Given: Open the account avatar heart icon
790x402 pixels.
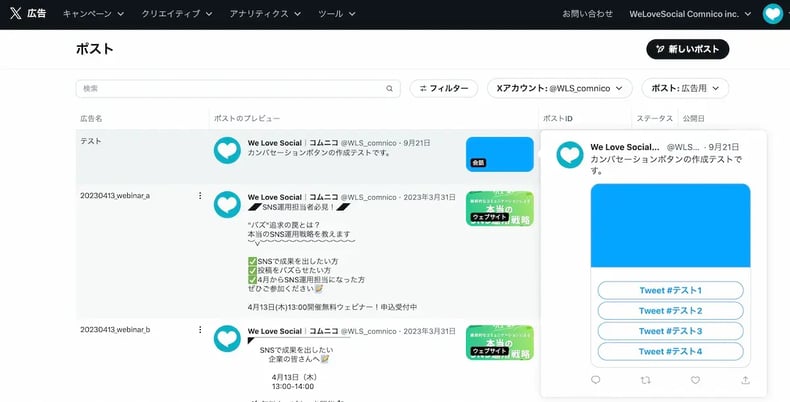Looking at the screenshot, I should coord(772,14).
